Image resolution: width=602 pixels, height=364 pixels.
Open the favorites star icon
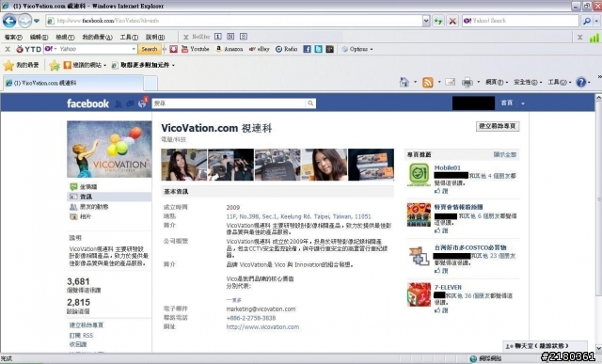[8, 65]
